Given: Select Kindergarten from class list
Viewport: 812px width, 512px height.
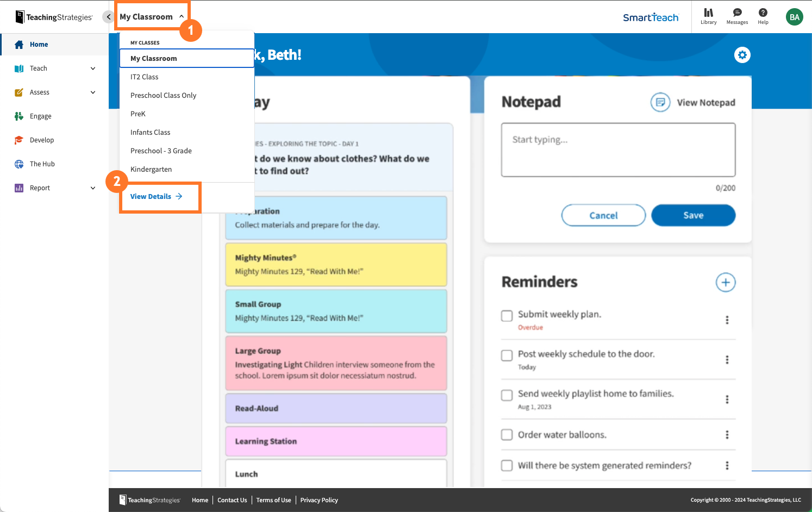Looking at the screenshot, I should tap(151, 170).
